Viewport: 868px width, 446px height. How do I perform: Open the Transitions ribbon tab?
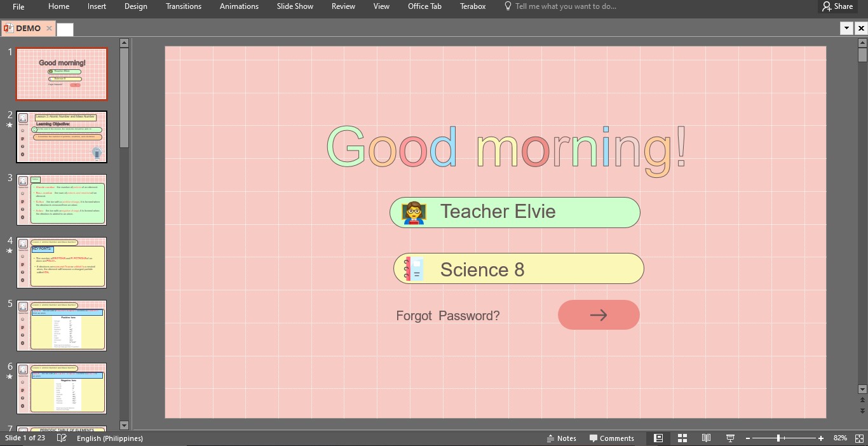pyautogui.click(x=184, y=6)
